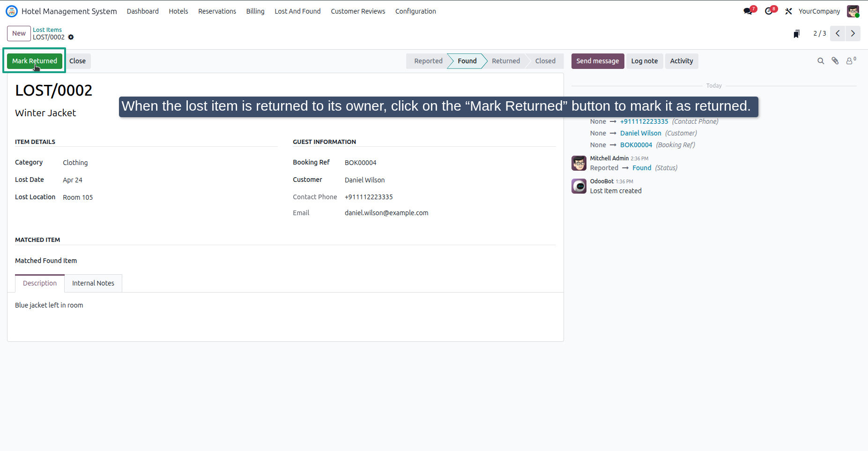Follow the Lost Items breadcrumb link
Image resolution: width=868 pixels, height=451 pixels.
tap(47, 30)
